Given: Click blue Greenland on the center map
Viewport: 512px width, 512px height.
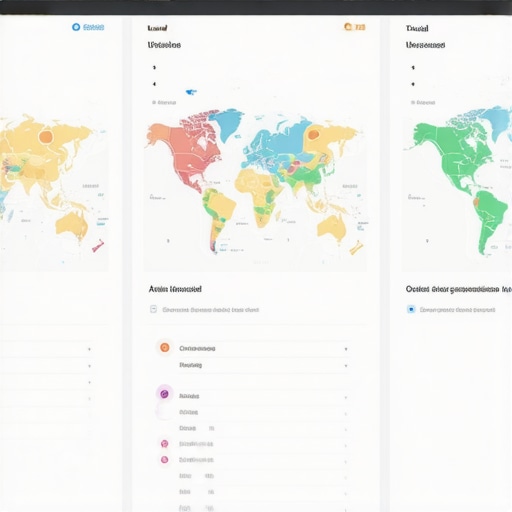Looking at the screenshot, I should click(x=228, y=123).
